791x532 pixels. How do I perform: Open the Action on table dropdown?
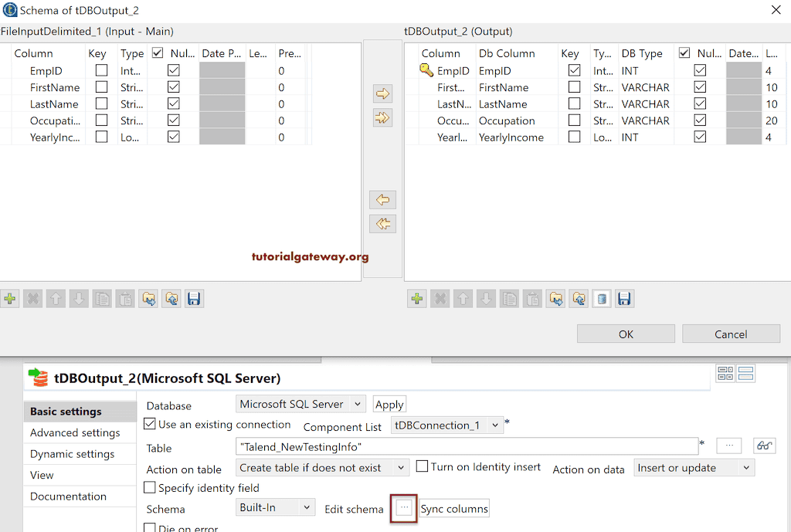click(x=322, y=467)
